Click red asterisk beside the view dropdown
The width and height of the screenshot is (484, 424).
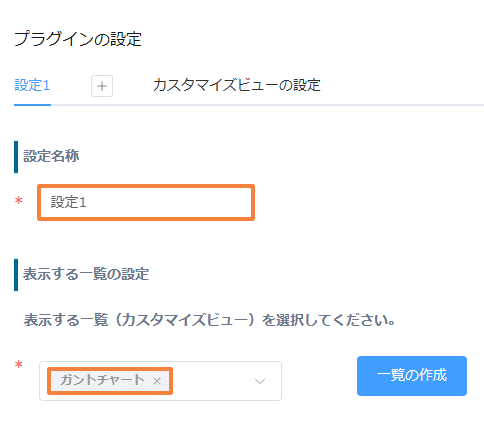(x=19, y=365)
